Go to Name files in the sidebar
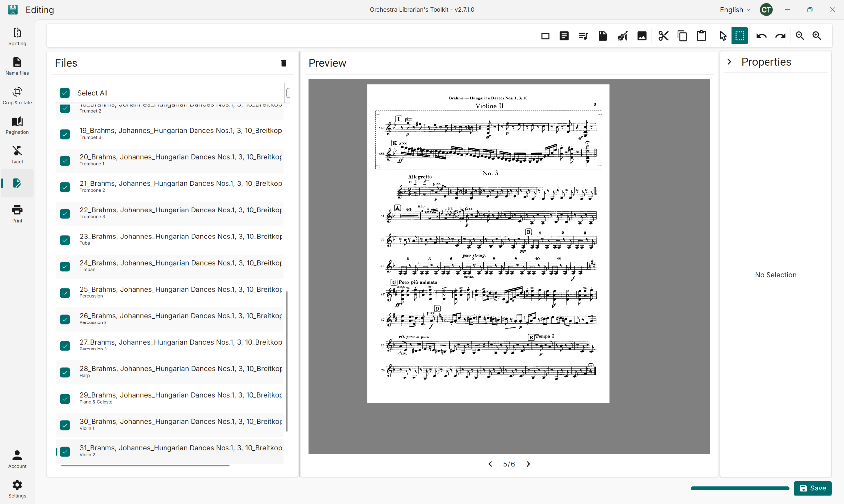The height and width of the screenshot is (504, 844). 17,66
